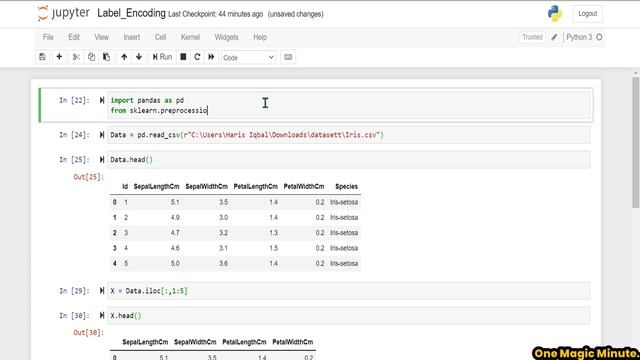Move selected cell up arrow
640x360 pixels.
point(124,57)
